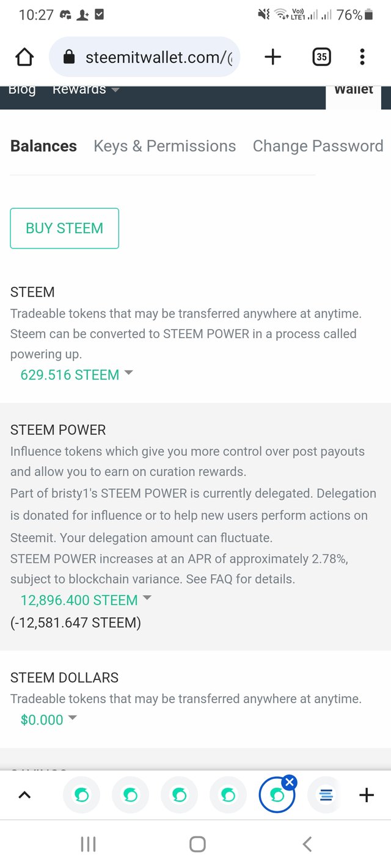The width and height of the screenshot is (391, 868).
Task: Click the BUY STEEM button
Action: point(64,228)
